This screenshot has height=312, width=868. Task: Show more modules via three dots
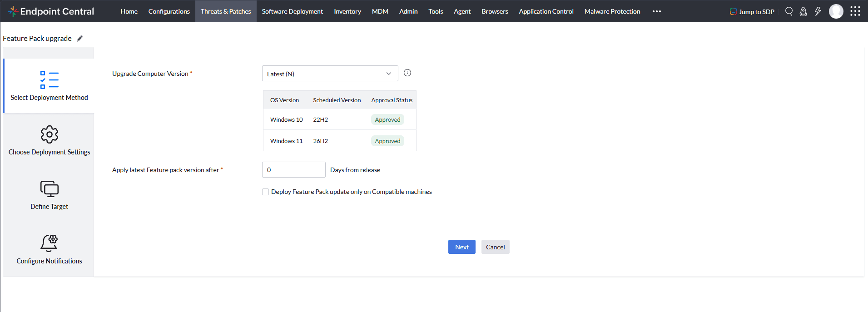(x=657, y=11)
